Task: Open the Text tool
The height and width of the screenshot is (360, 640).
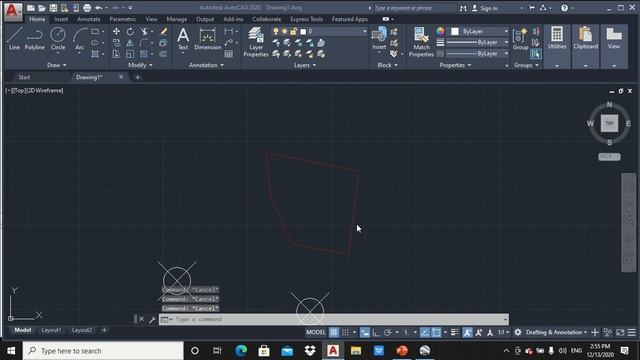Action: pyautogui.click(x=183, y=39)
